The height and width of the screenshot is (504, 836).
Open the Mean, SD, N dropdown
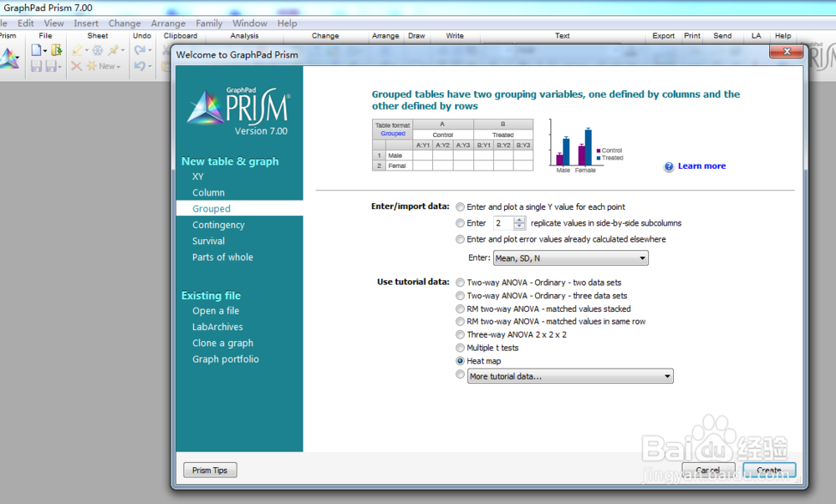pos(570,257)
